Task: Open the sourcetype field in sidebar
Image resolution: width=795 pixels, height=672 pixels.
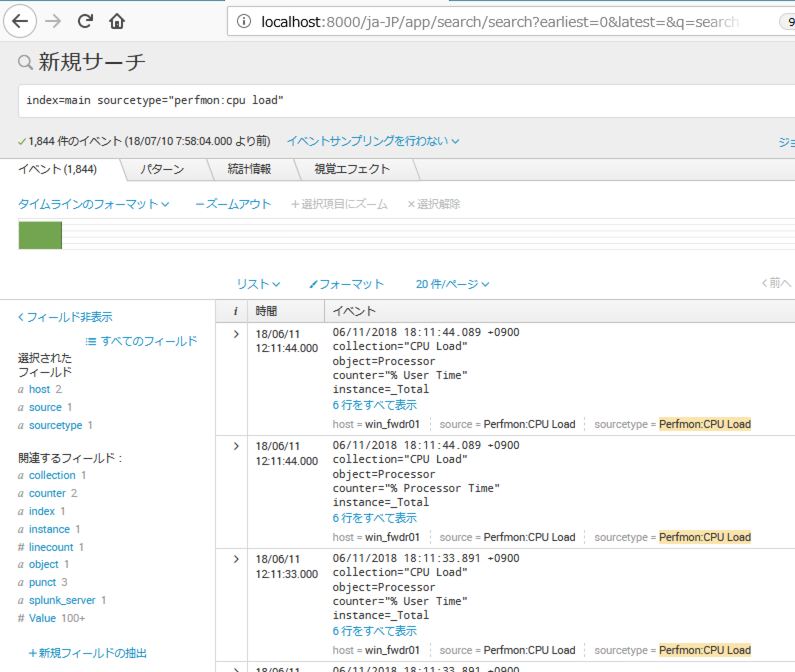Action: [x=55, y=425]
